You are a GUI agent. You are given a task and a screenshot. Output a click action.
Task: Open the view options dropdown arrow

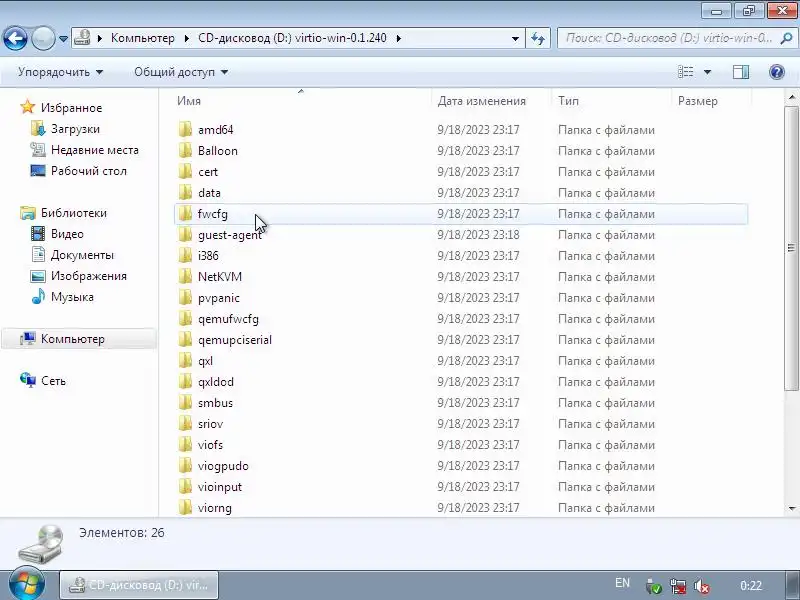pyautogui.click(x=707, y=72)
